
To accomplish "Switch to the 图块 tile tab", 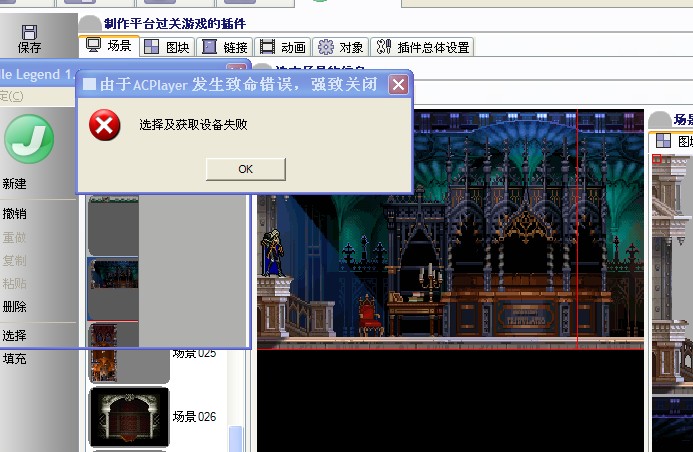I will pyautogui.click(x=168, y=47).
